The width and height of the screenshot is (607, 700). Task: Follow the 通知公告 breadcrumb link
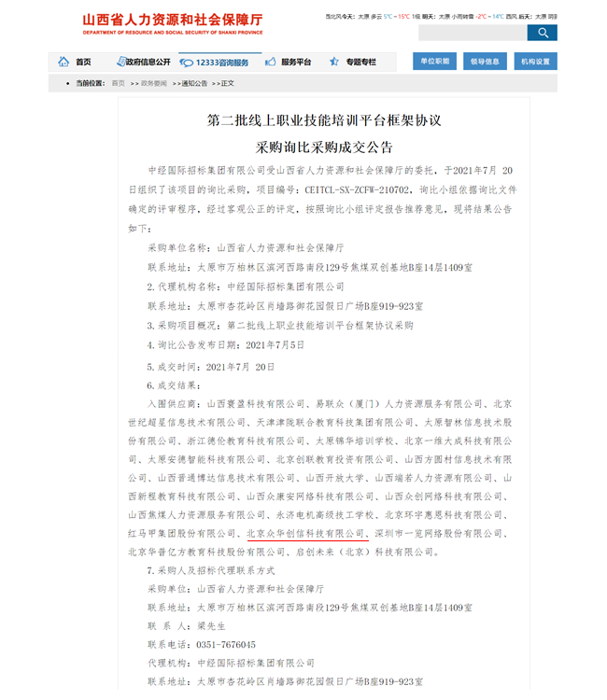click(194, 83)
